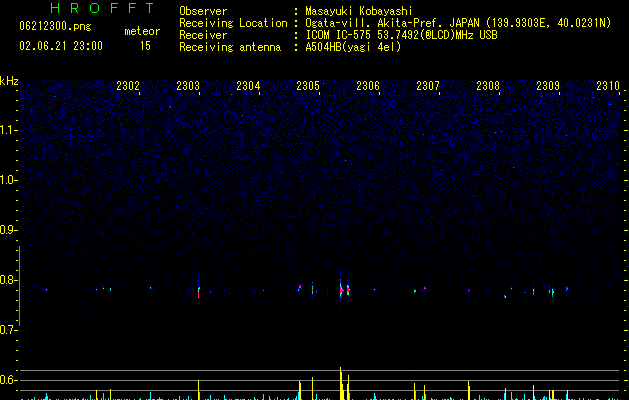Click the 2308 time marker
This screenshot has height=400, width=629.
[488, 86]
